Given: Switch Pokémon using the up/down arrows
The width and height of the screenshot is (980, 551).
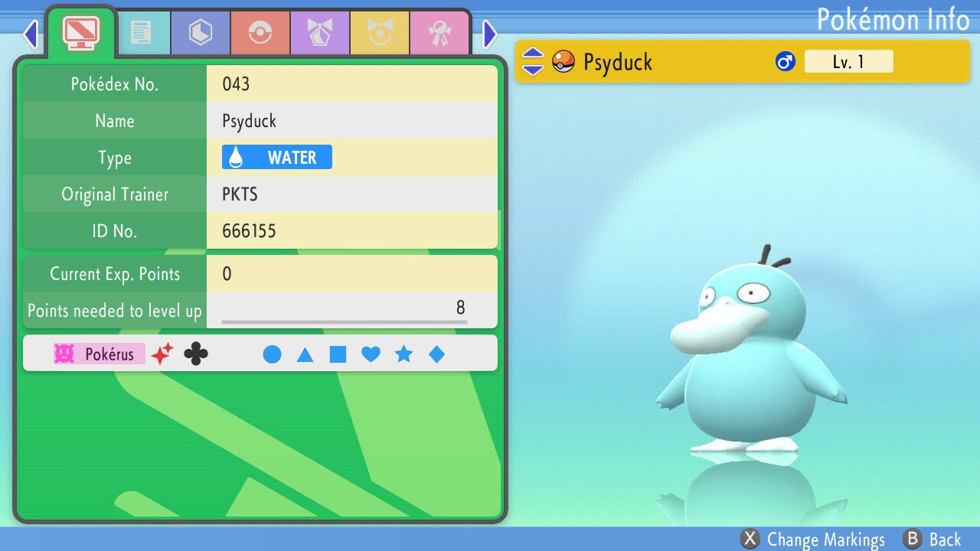Looking at the screenshot, I should click(532, 61).
